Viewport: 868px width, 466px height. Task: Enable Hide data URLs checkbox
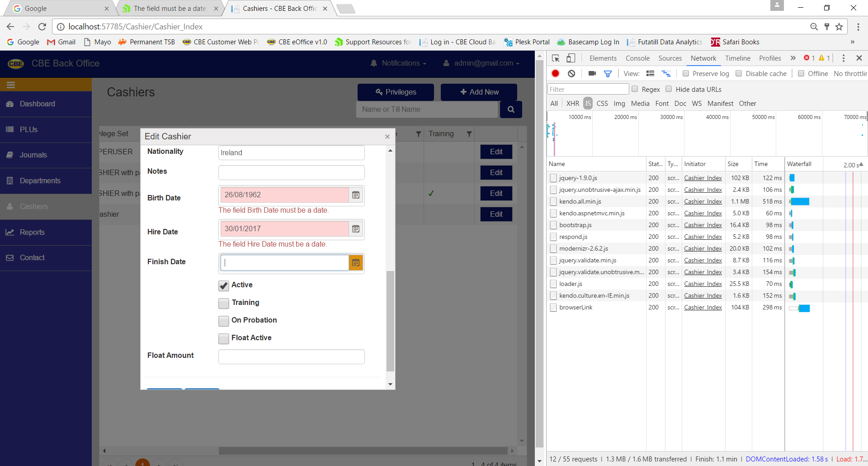tap(669, 89)
